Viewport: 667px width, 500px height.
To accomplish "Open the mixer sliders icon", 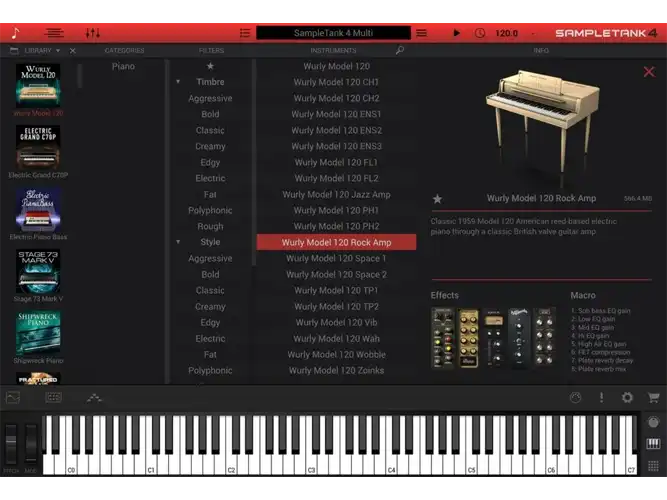I will point(93,33).
